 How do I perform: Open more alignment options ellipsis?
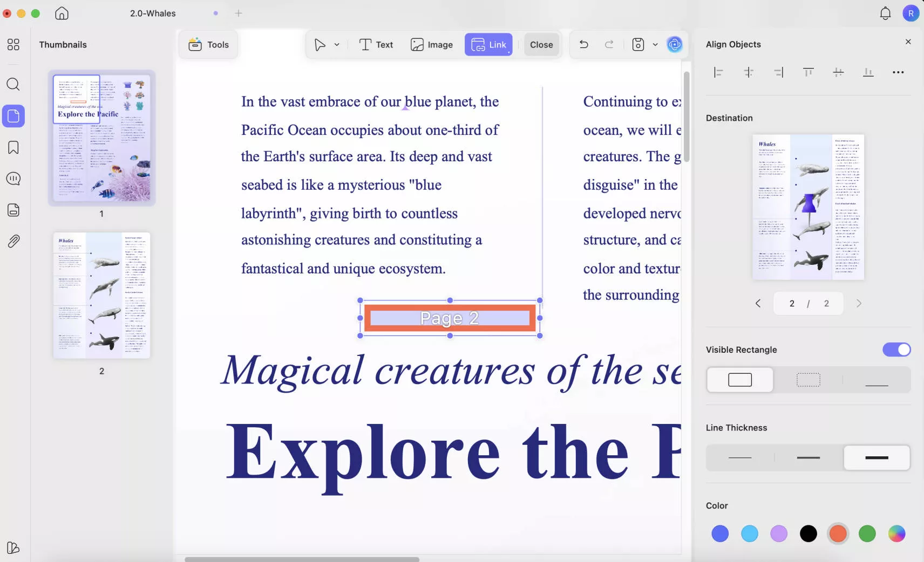pos(898,72)
